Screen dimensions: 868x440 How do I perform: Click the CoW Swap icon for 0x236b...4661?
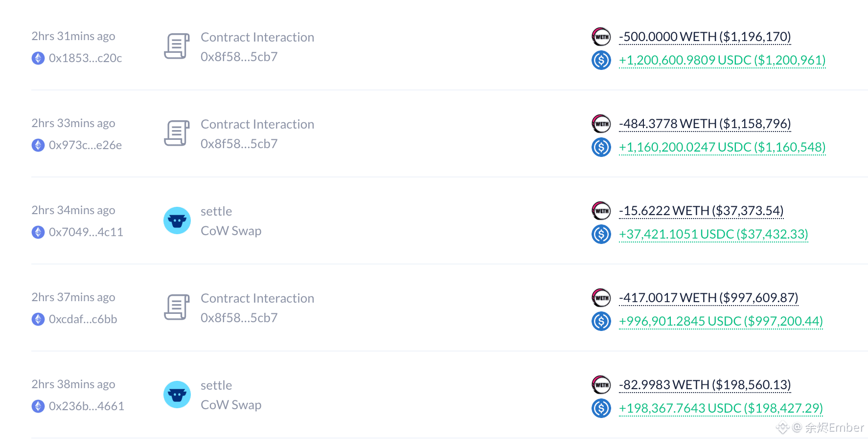pyautogui.click(x=177, y=395)
